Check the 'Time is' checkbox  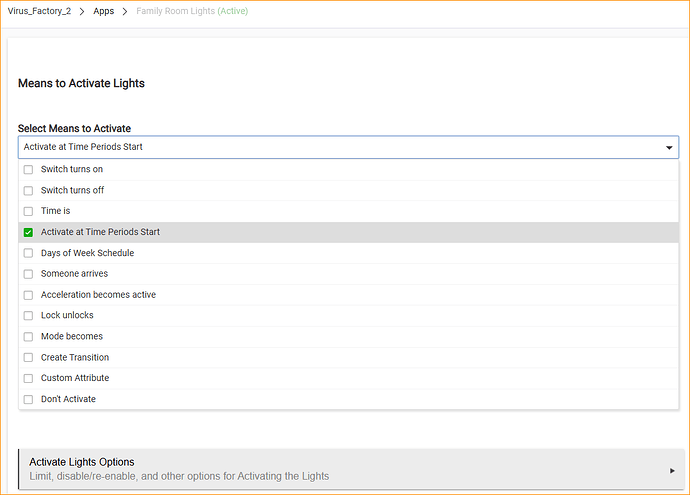point(28,212)
